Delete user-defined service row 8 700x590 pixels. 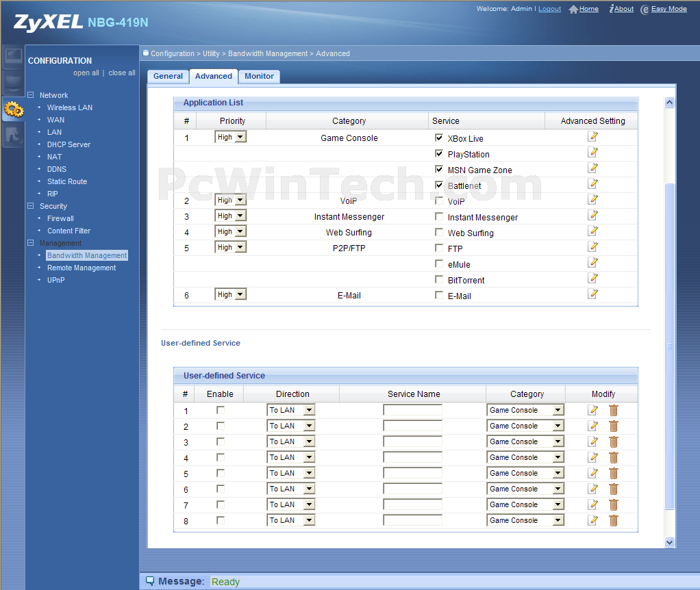point(614,520)
